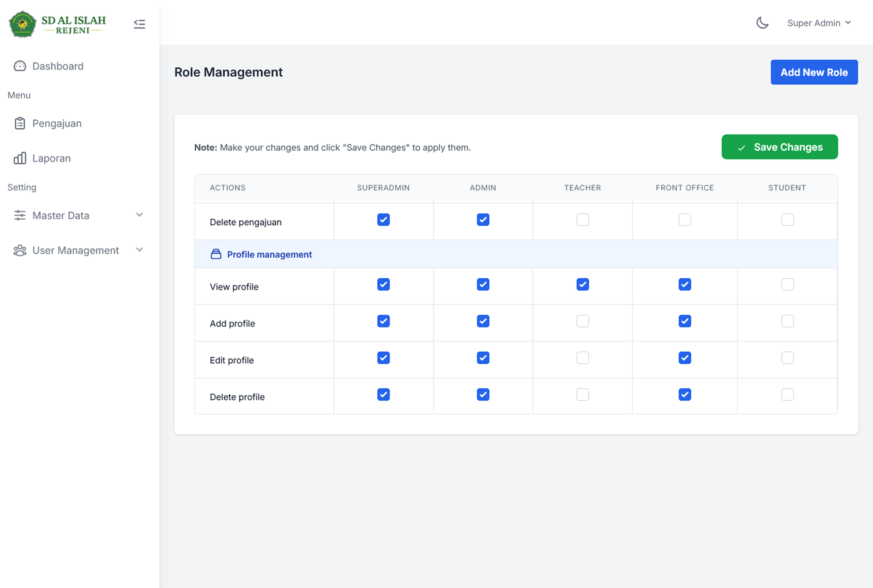Uncheck Add profile for Admin
Image resolution: width=873 pixels, height=588 pixels.
pyautogui.click(x=483, y=321)
